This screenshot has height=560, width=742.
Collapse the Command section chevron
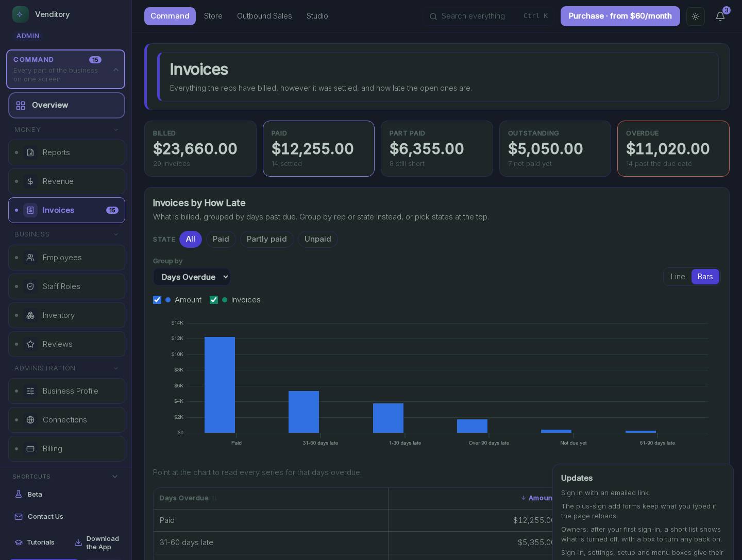(x=116, y=70)
